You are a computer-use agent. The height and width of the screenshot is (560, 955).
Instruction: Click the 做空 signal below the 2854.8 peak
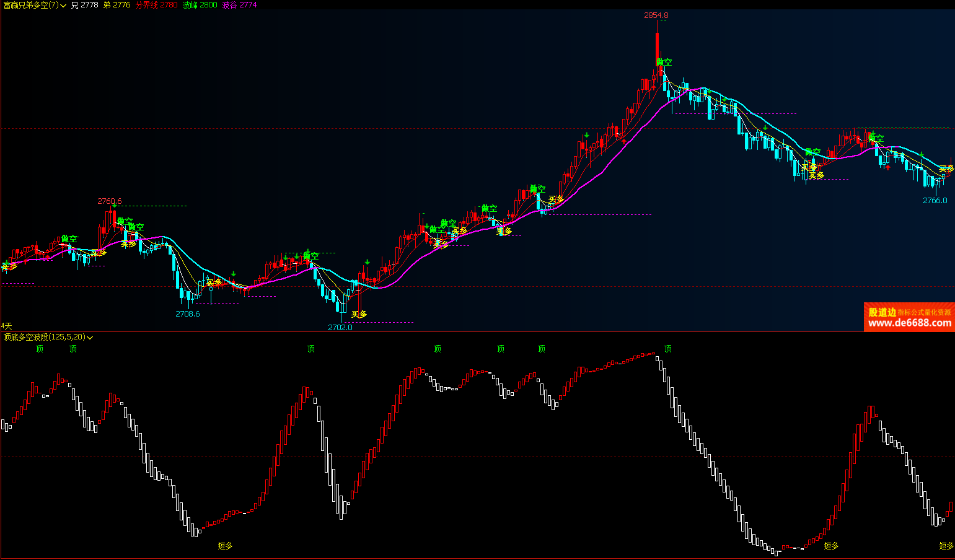point(664,63)
